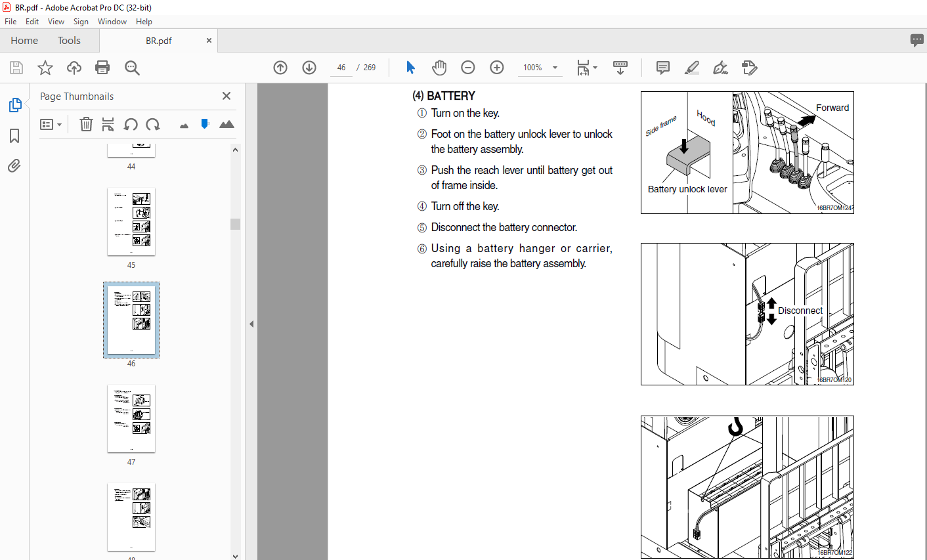Zoom in with plus icon
The width and height of the screenshot is (927, 560).
click(497, 68)
